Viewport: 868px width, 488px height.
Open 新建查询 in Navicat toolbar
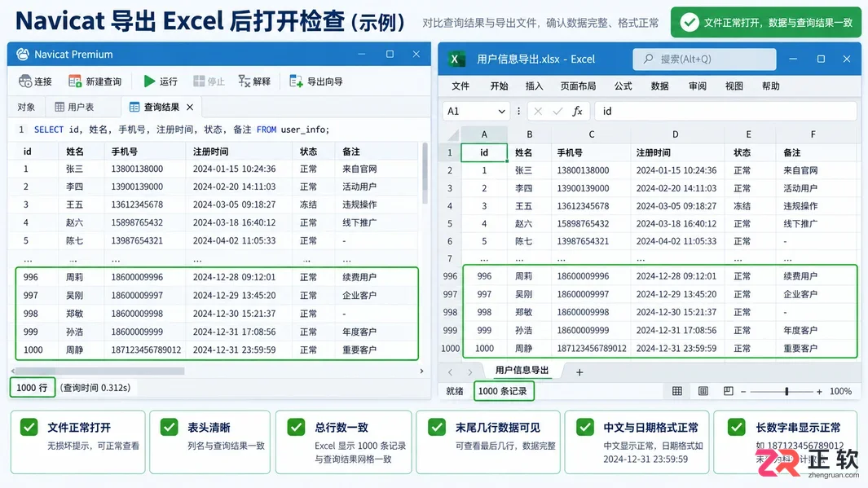(95, 81)
